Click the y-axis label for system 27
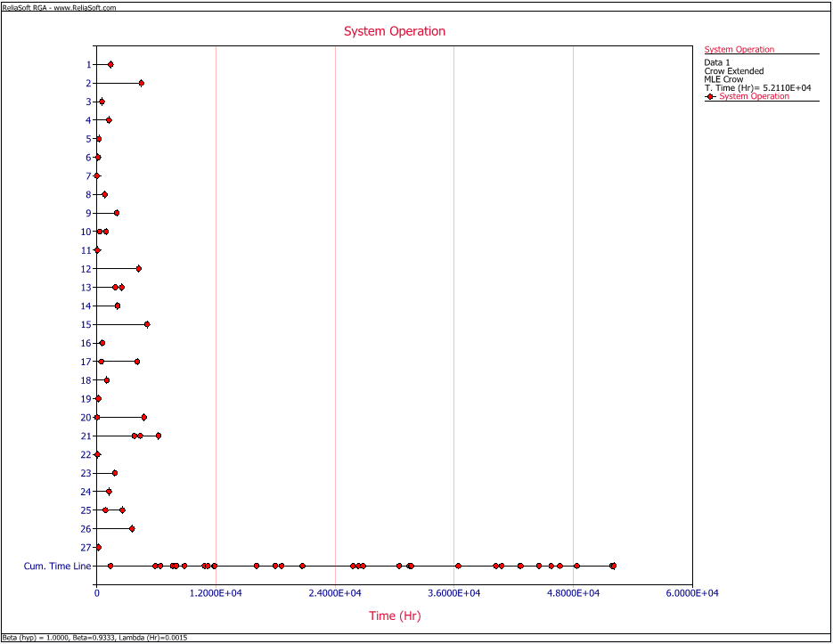This screenshot has width=833, height=644. point(86,547)
